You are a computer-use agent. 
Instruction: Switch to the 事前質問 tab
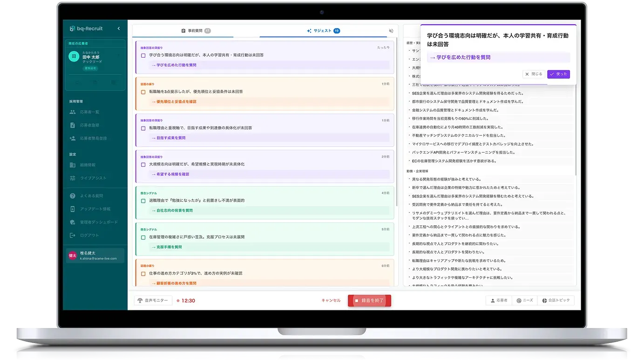[x=196, y=31]
